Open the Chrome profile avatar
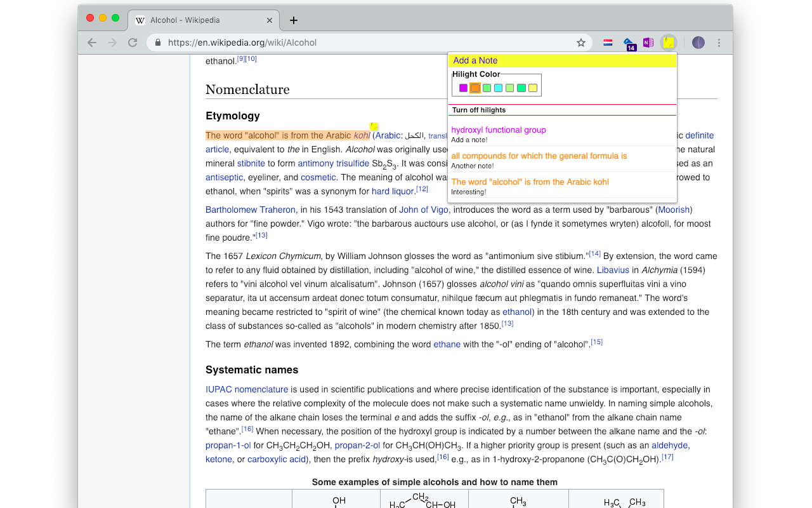The image size is (812, 508). pos(698,43)
